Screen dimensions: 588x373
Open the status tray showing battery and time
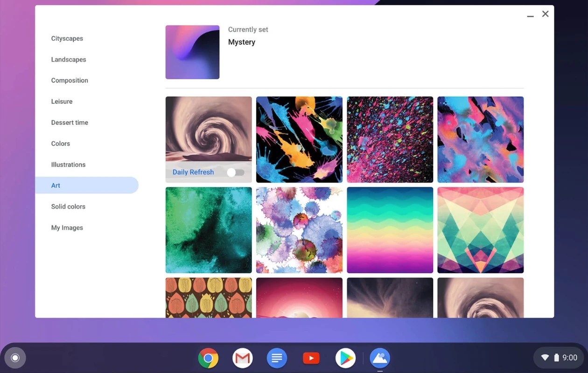coord(558,357)
